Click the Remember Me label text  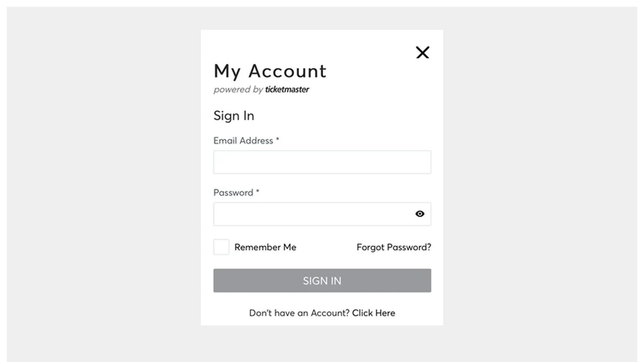265,247
